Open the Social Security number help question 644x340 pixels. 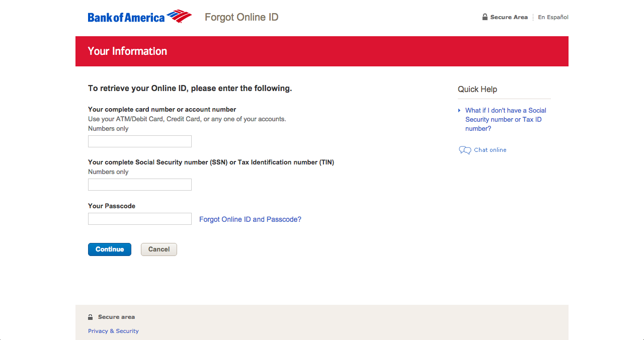pyautogui.click(x=504, y=119)
